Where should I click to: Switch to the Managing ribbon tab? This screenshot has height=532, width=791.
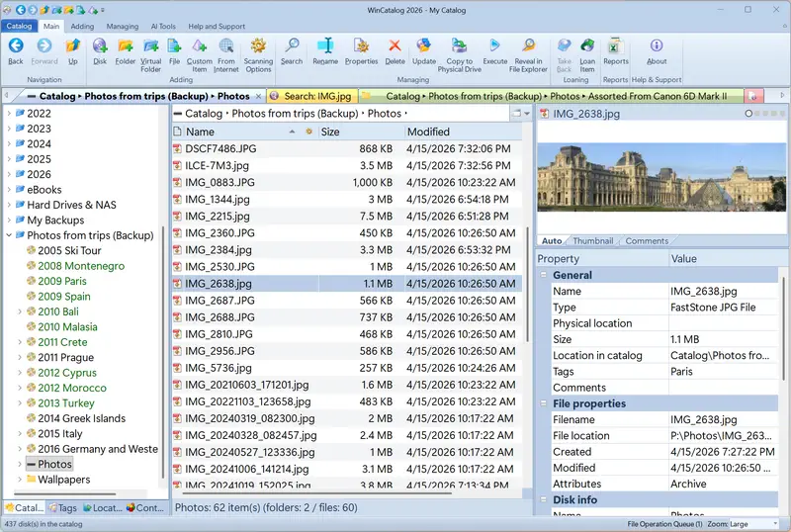(x=122, y=27)
